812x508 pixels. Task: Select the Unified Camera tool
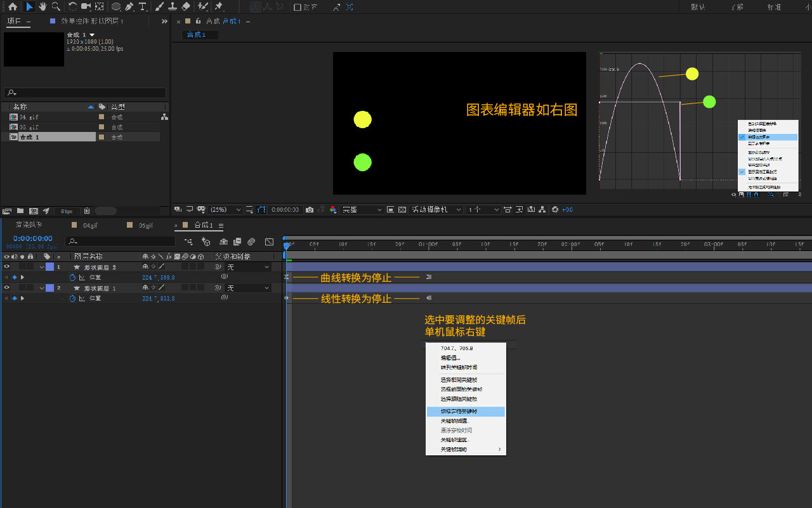pyautogui.click(x=86, y=6)
